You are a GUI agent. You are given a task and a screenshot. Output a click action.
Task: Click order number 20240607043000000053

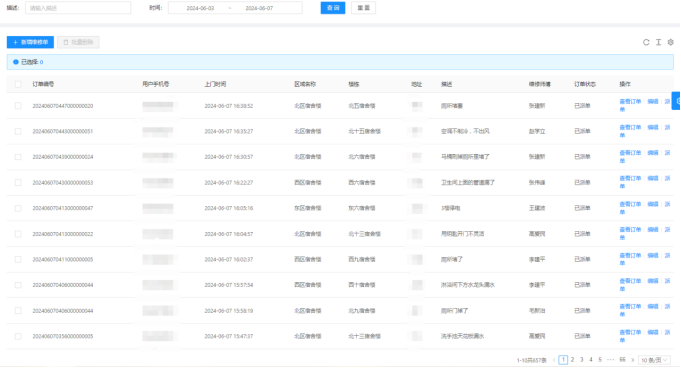tap(63, 183)
